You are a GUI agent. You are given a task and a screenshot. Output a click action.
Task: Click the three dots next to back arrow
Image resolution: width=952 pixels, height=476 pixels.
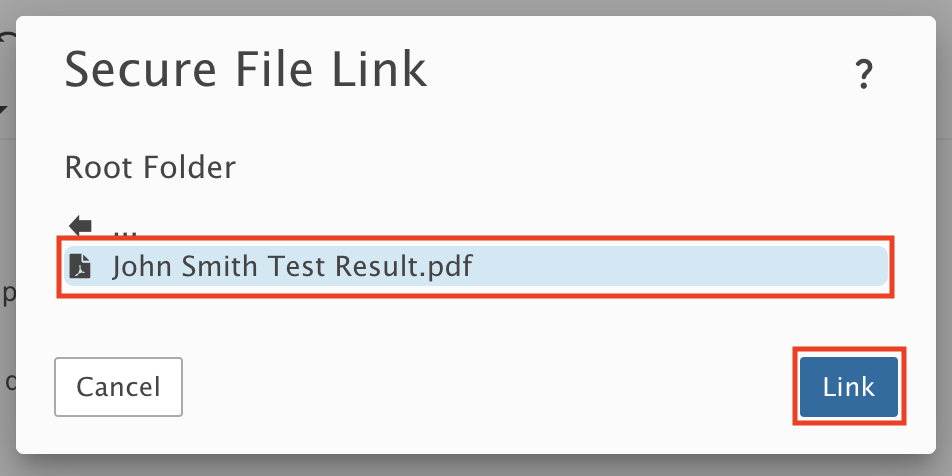(x=124, y=231)
